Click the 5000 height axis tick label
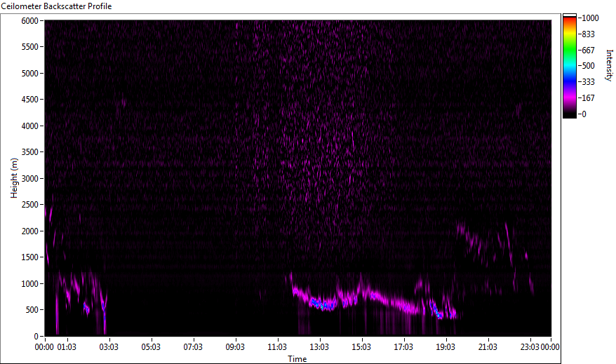Viewport: 616px width, 364px height. (30, 74)
